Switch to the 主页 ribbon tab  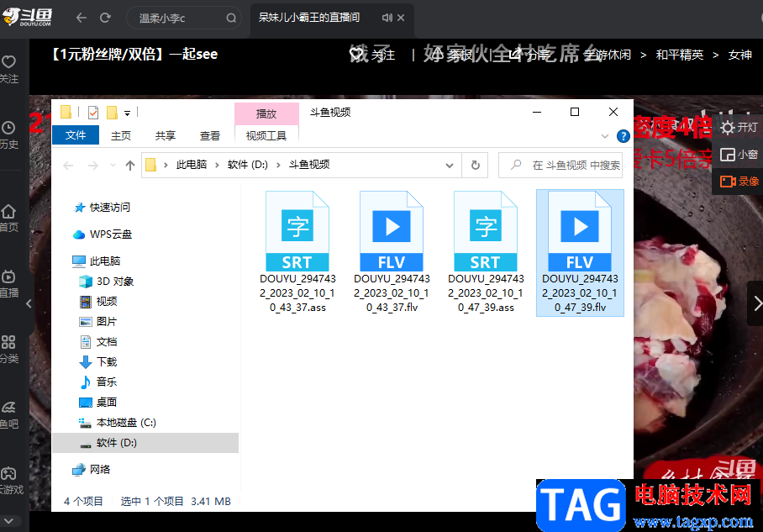coord(121,135)
